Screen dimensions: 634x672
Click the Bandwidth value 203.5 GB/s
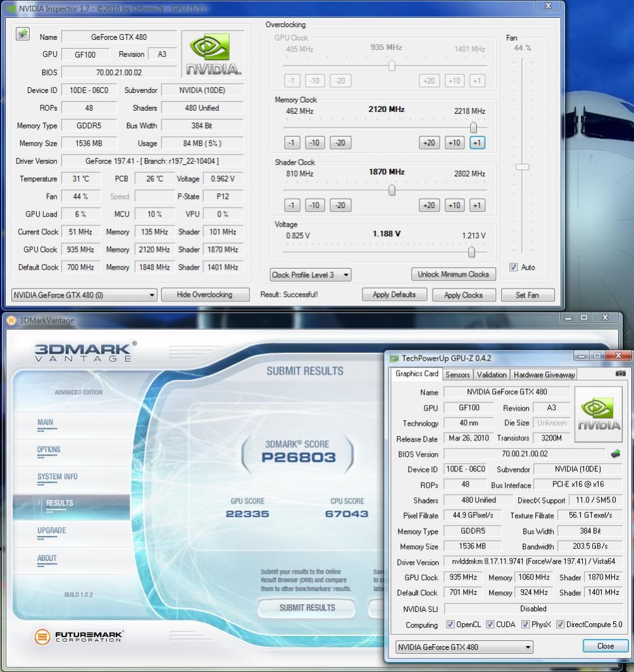(x=590, y=546)
